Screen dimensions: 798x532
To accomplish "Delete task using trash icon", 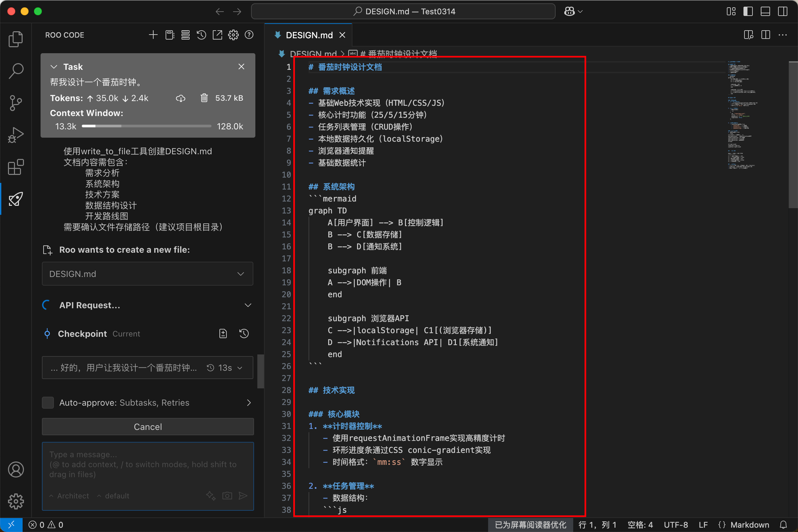I will click(204, 98).
